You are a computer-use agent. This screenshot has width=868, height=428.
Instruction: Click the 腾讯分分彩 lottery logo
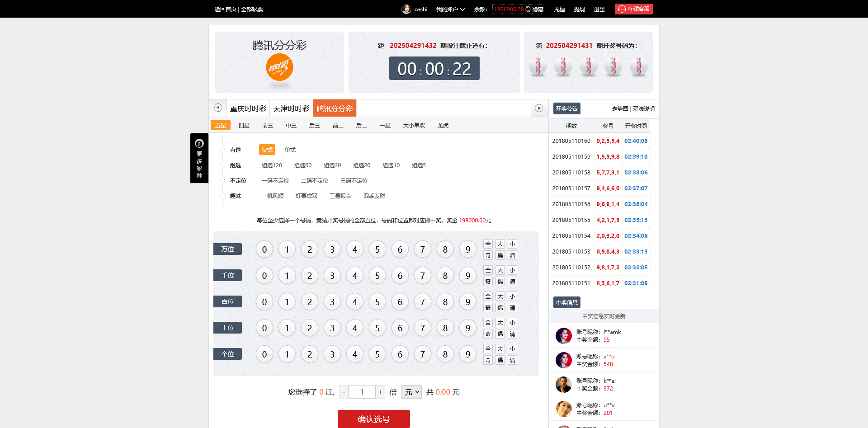[279, 67]
